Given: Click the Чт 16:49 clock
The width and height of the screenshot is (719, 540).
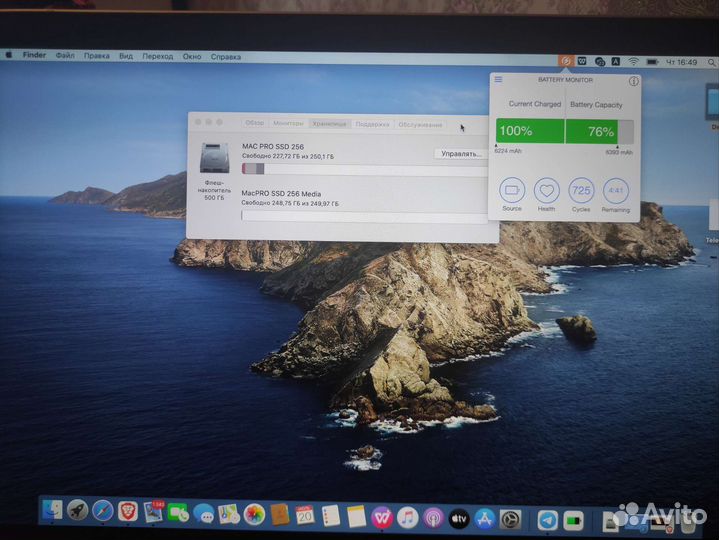Looking at the screenshot, I should [681, 62].
